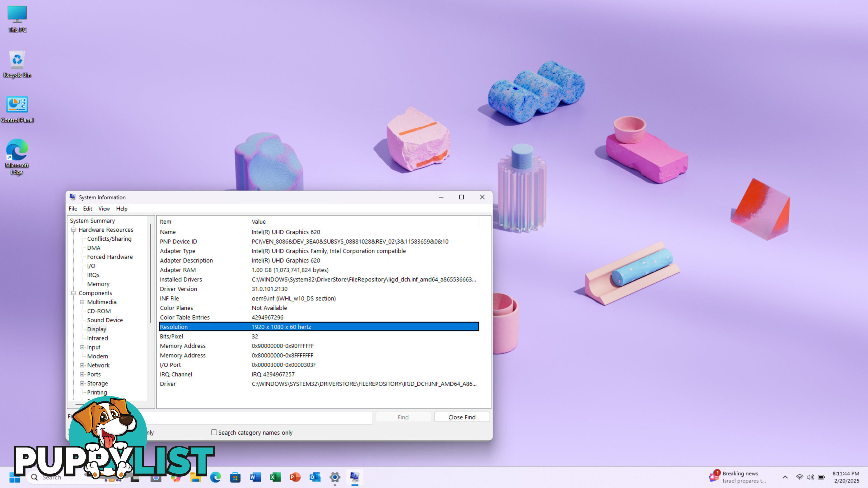
Task: Open the Help menu
Action: [x=122, y=209]
